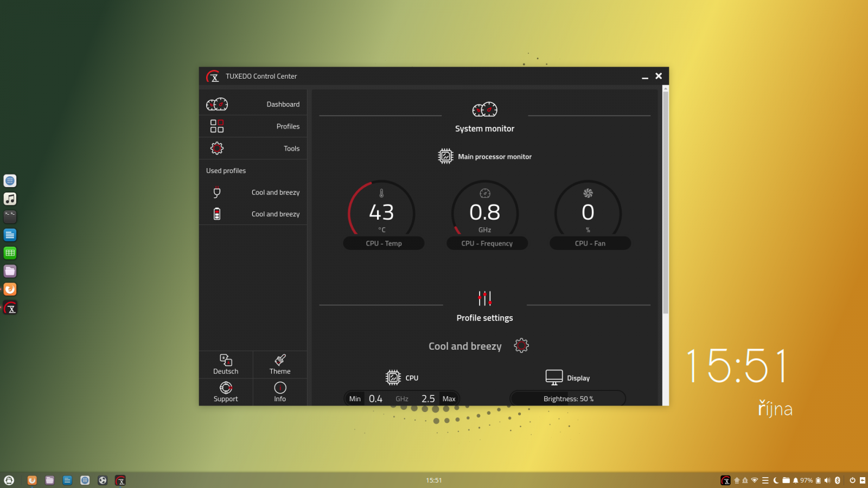Viewport: 868px width, 488px height.
Task: Click the night mode moon tray icon
Action: point(776,480)
